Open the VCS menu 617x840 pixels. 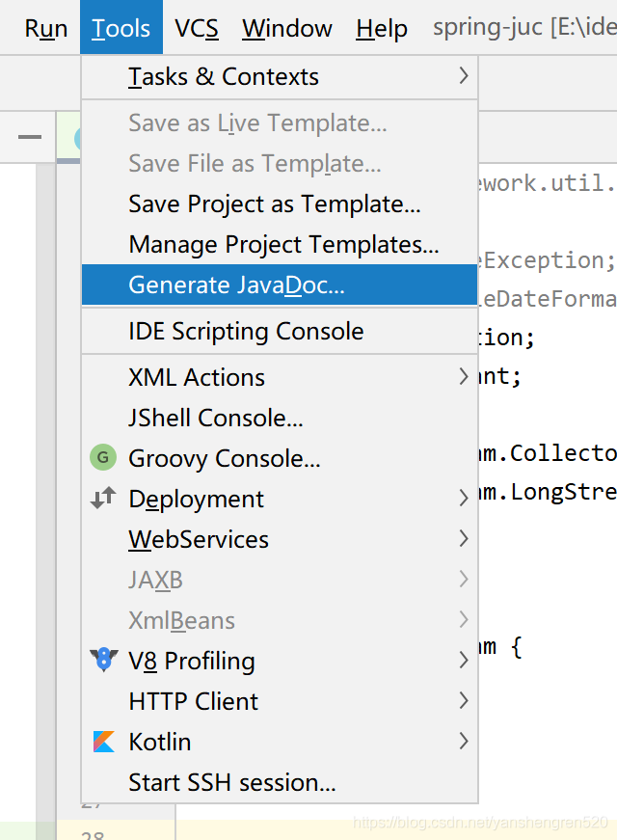(196, 28)
